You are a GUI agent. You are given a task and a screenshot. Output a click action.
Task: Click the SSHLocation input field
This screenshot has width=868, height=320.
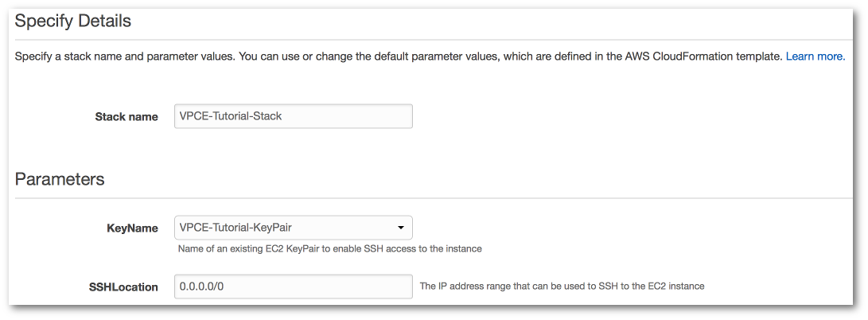(x=293, y=287)
